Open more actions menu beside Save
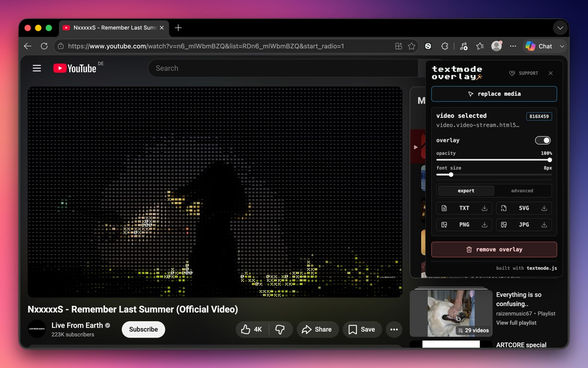The image size is (588, 368). (x=394, y=329)
